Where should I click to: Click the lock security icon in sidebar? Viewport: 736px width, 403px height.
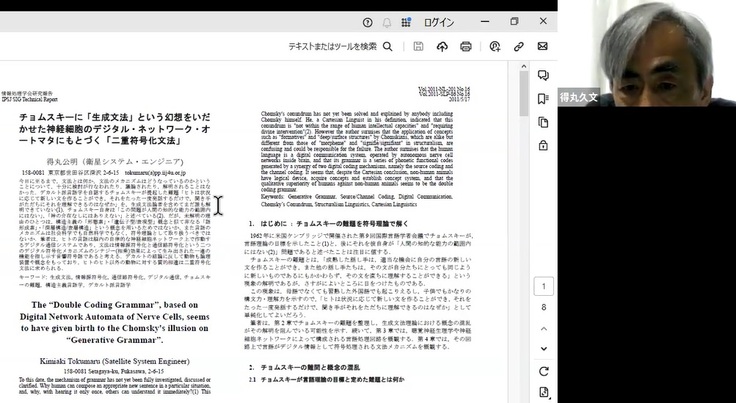543,145
